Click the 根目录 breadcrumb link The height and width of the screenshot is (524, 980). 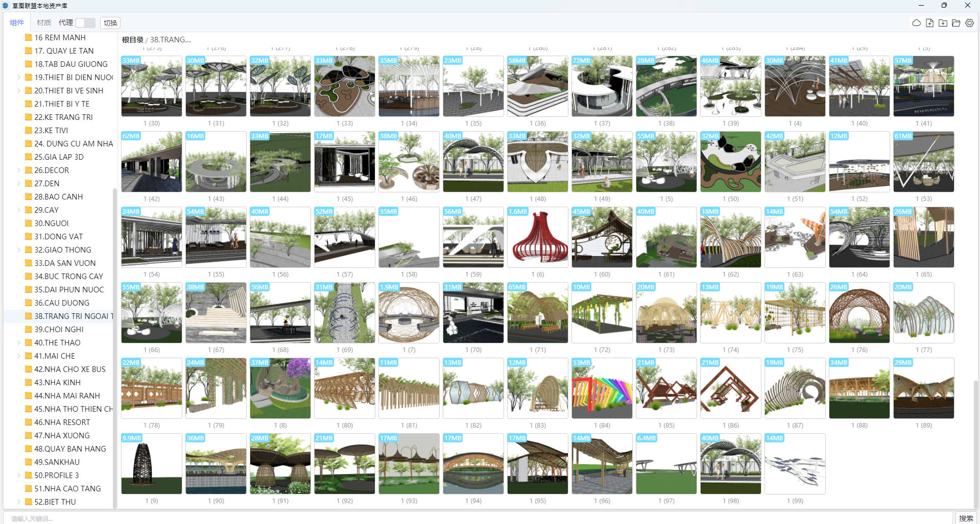click(x=132, y=40)
